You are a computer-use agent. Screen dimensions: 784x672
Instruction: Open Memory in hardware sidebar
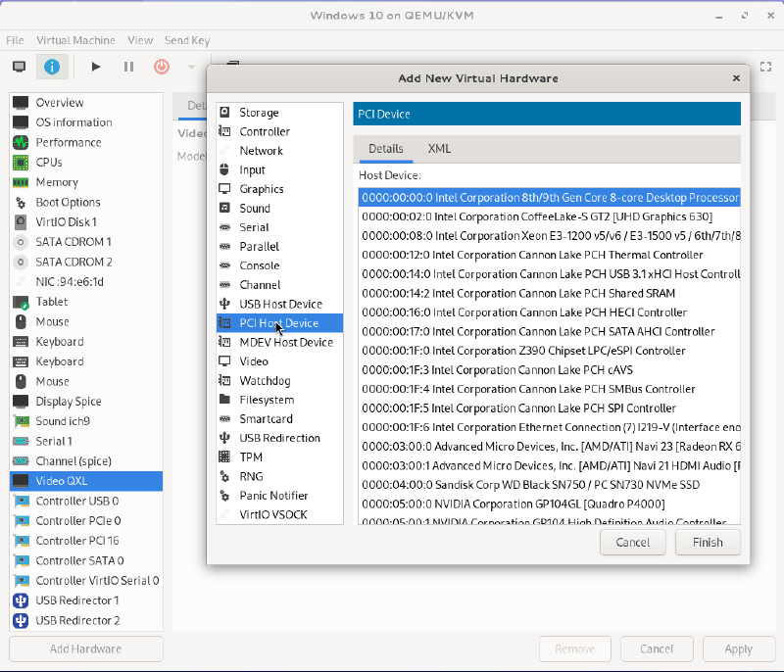click(86, 182)
